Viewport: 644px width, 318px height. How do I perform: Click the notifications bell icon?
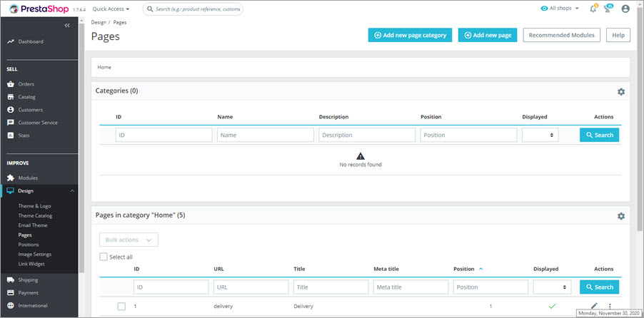click(x=593, y=9)
